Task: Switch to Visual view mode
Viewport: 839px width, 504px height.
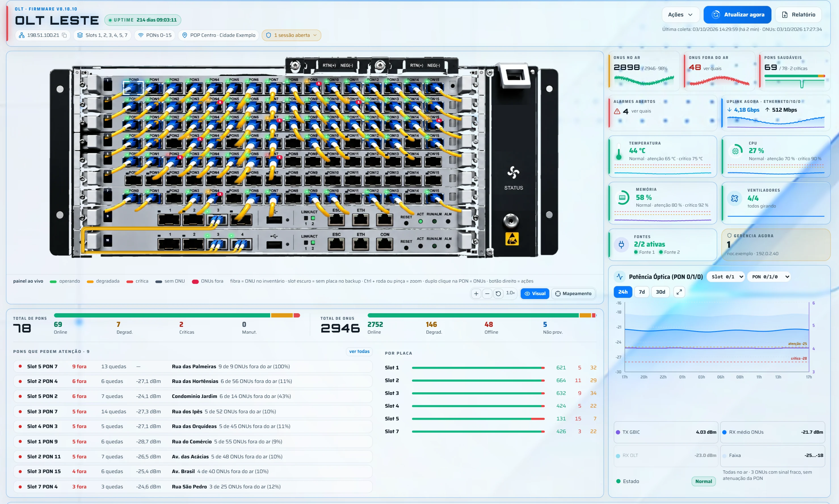Action: tap(535, 293)
